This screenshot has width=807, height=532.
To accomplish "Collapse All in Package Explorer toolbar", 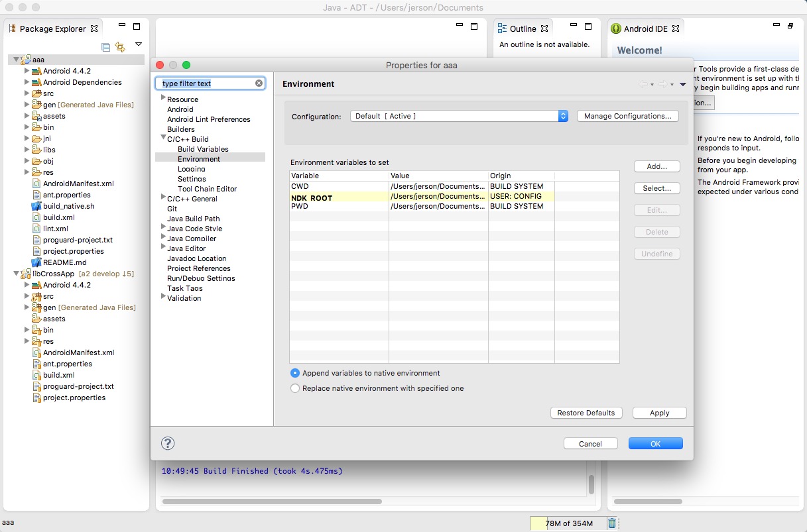I will tap(106, 47).
